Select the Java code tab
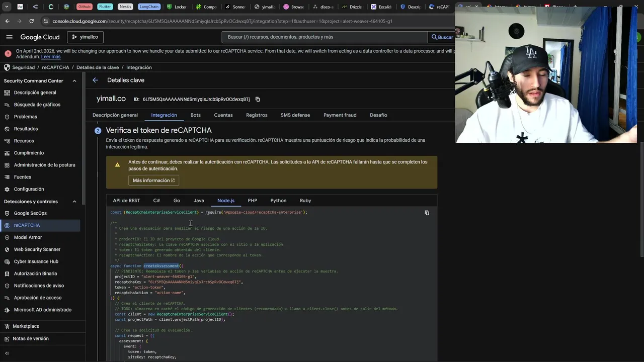Viewport: 644px width, 362px height. pyautogui.click(x=199, y=201)
